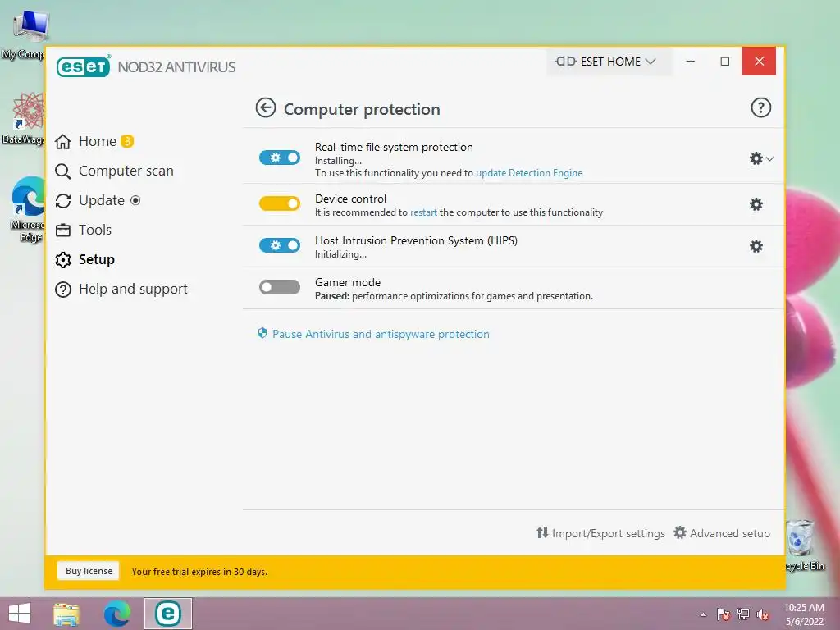Toggle the Device control switch
Image resolution: width=840 pixels, height=630 pixels.
point(280,203)
